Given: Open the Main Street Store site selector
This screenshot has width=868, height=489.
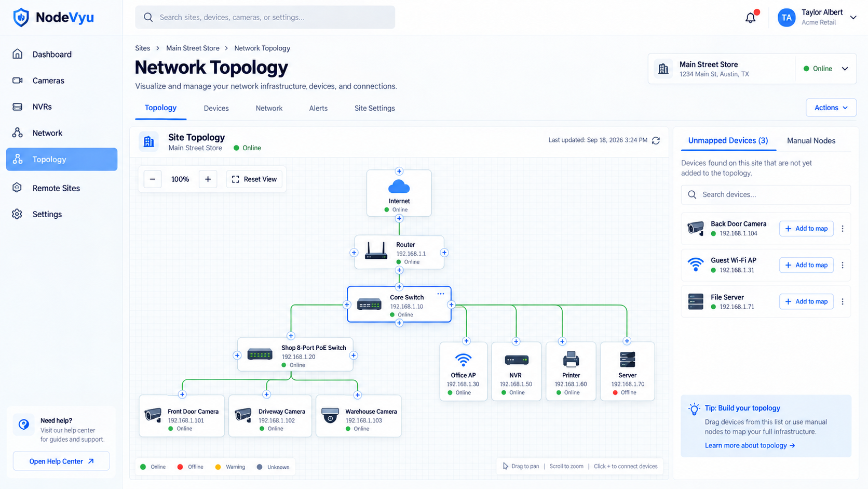Looking at the screenshot, I should (752, 69).
